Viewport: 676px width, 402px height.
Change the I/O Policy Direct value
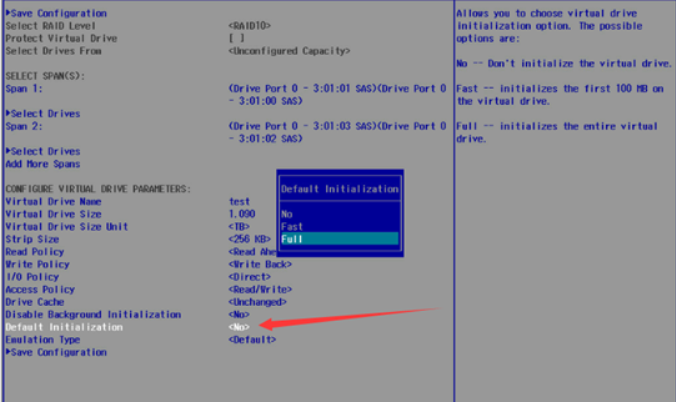pos(250,277)
